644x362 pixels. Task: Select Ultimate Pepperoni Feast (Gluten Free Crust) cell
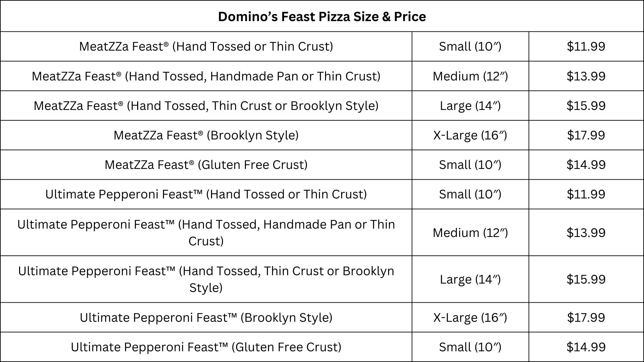coord(206,347)
